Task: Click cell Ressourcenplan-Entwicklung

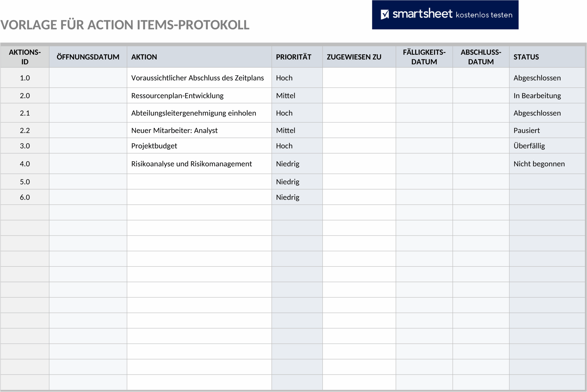Action: pyautogui.click(x=199, y=96)
